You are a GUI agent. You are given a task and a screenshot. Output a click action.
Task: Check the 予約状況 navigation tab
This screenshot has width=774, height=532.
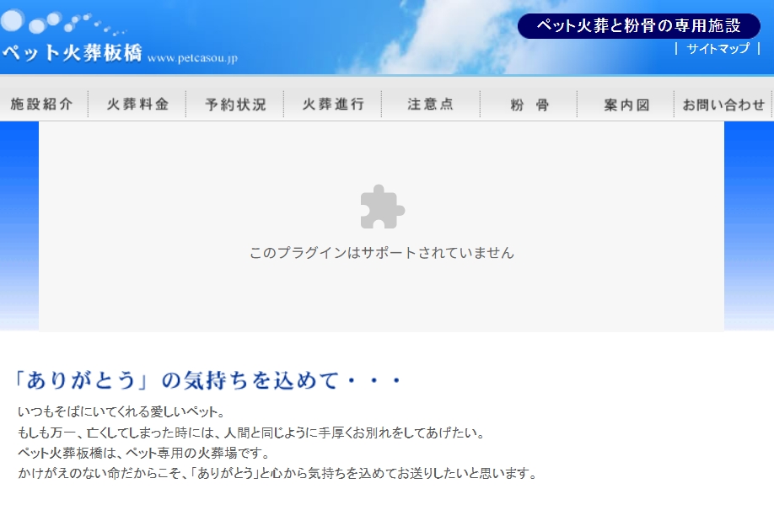[235, 105]
